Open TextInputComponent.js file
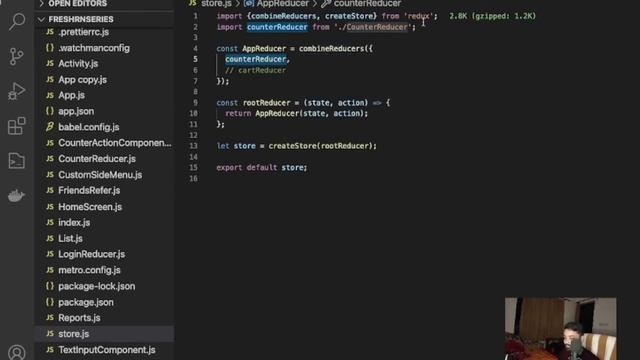 coord(104,350)
